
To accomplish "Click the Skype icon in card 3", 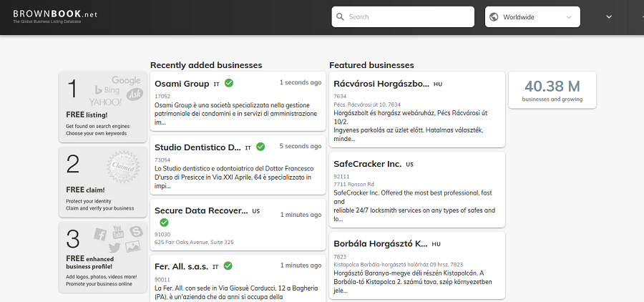I will [x=137, y=232].
